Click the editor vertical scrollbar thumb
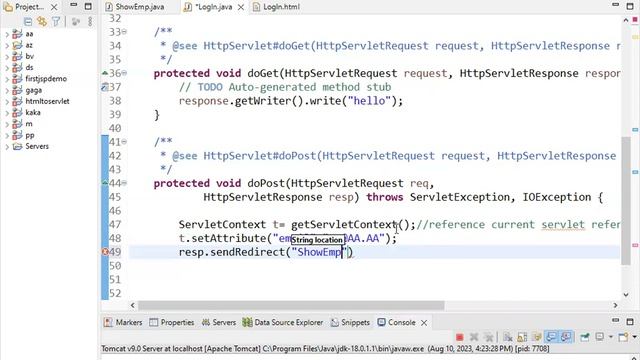Viewport: 640px width, 360px height. [x=626, y=201]
